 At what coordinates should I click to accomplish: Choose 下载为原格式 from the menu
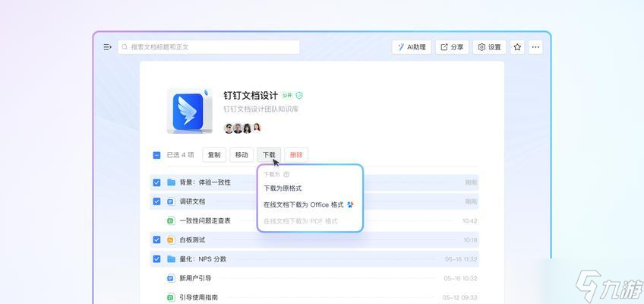click(x=283, y=188)
